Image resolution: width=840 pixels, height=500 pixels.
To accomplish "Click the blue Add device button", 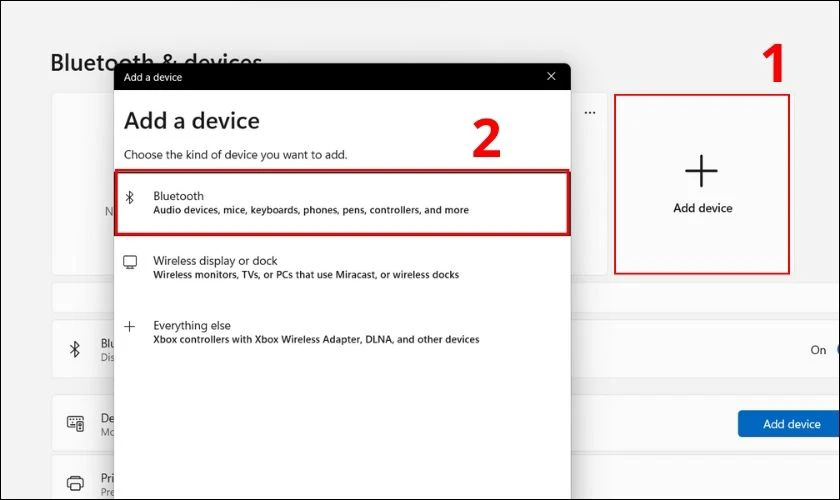I will point(789,424).
